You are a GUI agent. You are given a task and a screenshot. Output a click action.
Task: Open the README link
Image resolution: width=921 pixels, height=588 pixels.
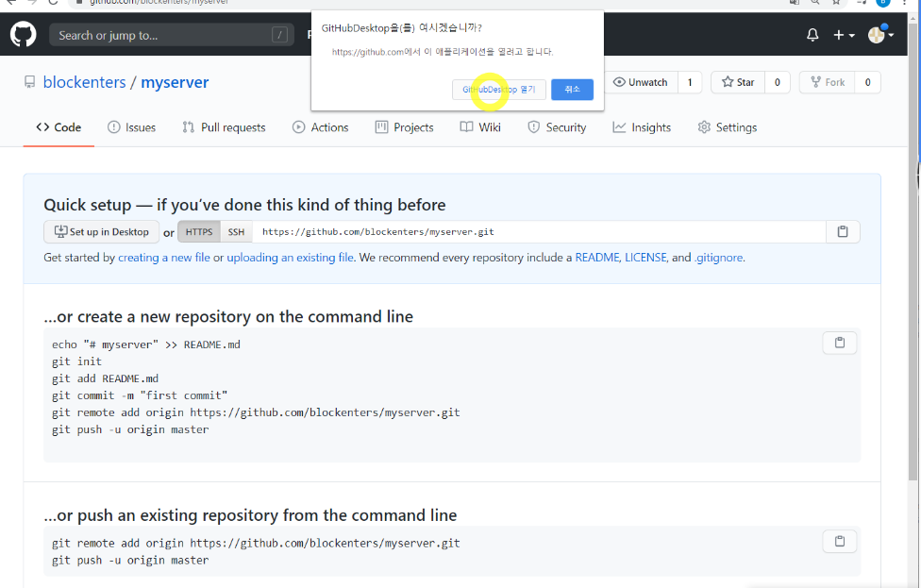pos(596,258)
